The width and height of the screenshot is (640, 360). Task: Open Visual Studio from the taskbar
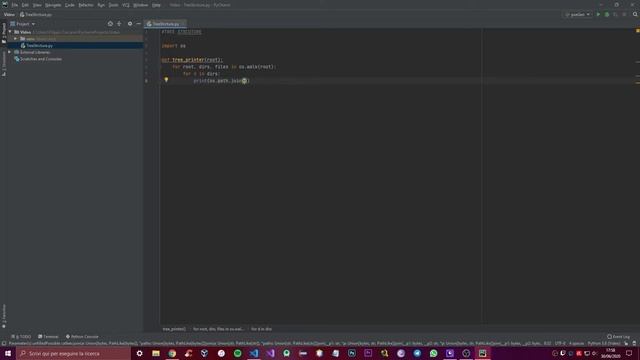(270, 353)
